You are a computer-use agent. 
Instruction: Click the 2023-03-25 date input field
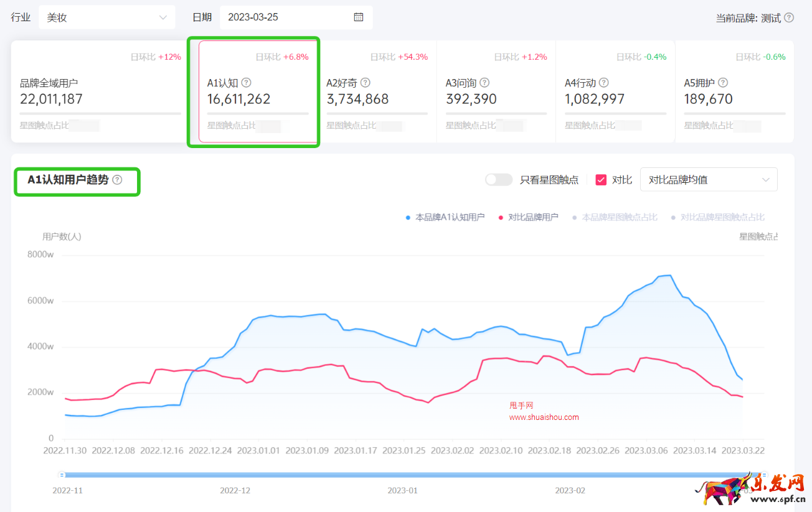click(x=286, y=17)
